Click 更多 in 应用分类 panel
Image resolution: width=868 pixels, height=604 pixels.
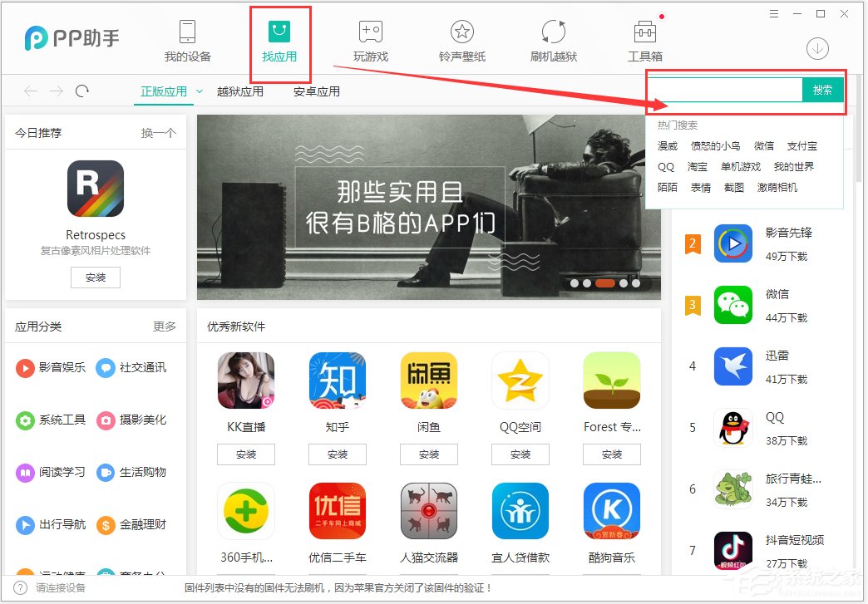(165, 327)
